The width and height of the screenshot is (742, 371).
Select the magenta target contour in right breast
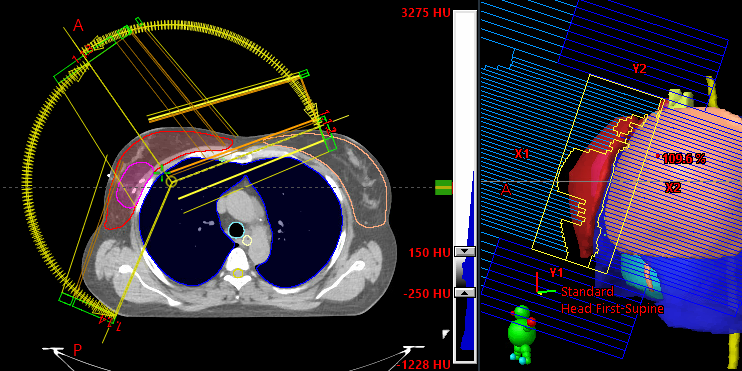pyautogui.click(x=134, y=185)
